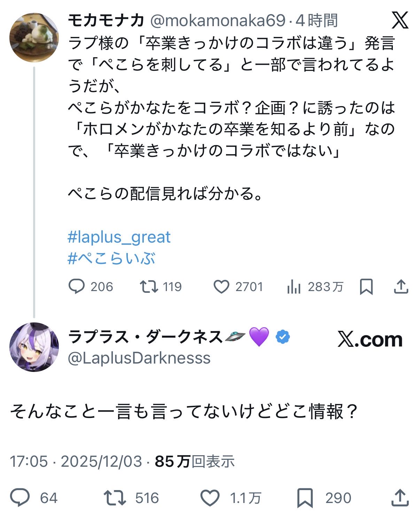Click the X.com logo text

tap(370, 340)
